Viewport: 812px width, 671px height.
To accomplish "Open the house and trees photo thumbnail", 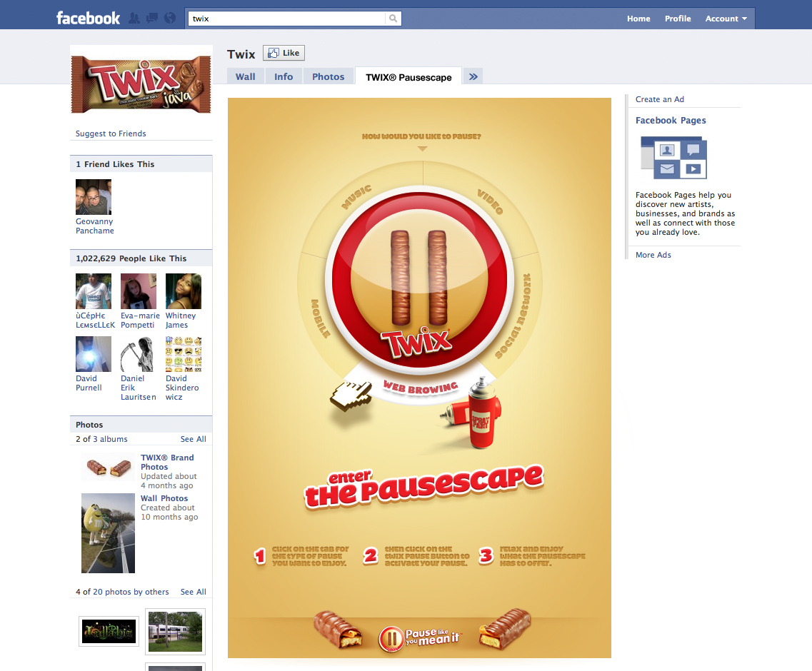I will 175,632.
